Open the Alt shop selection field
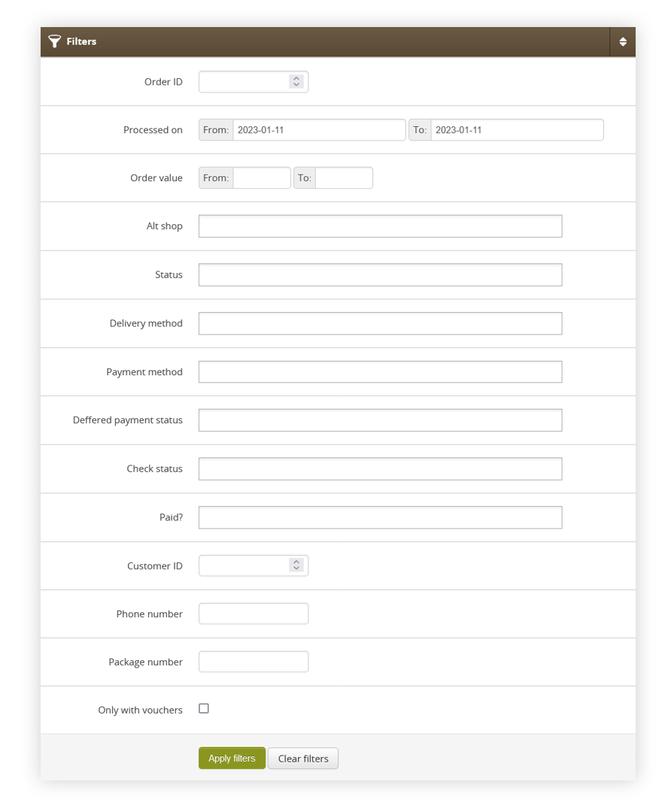This screenshot has width=671, height=812. [381, 226]
